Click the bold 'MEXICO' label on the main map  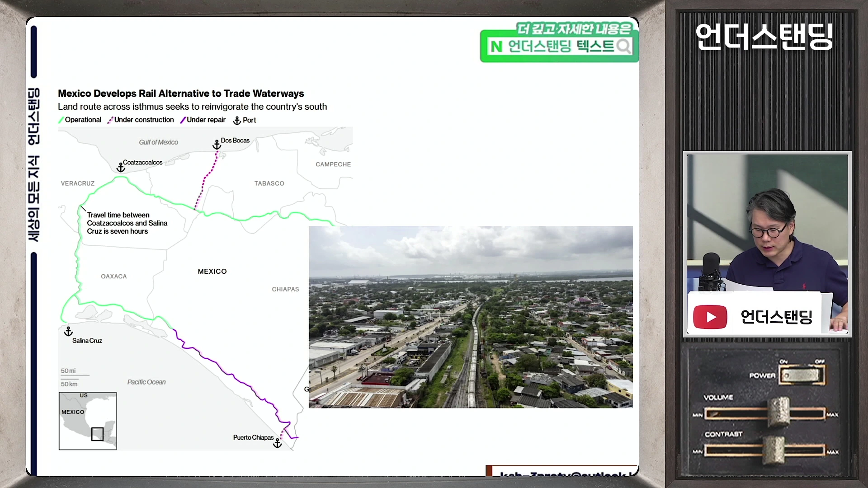(x=212, y=272)
